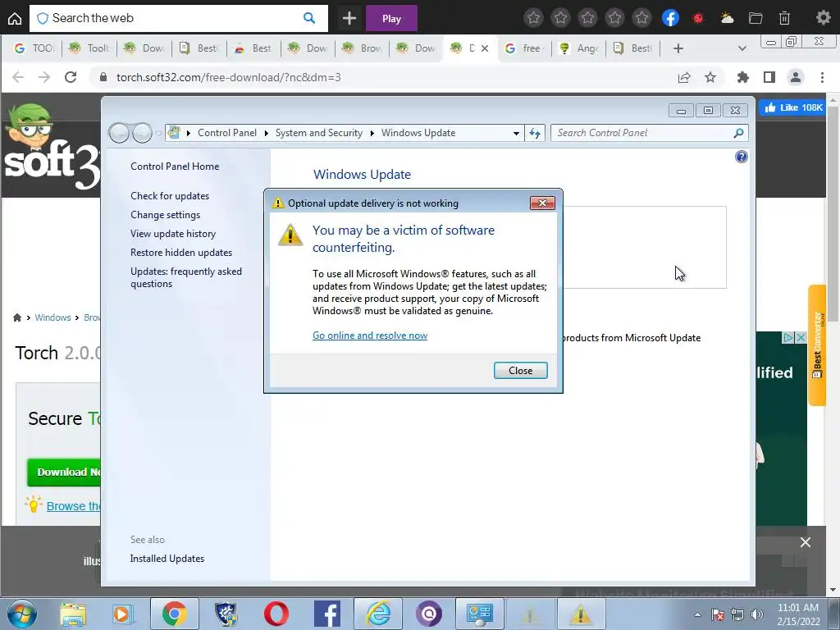The width and height of the screenshot is (840, 630).
Task: Expand the Control Panel address dropdown arrow
Action: (x=516, y=133)
